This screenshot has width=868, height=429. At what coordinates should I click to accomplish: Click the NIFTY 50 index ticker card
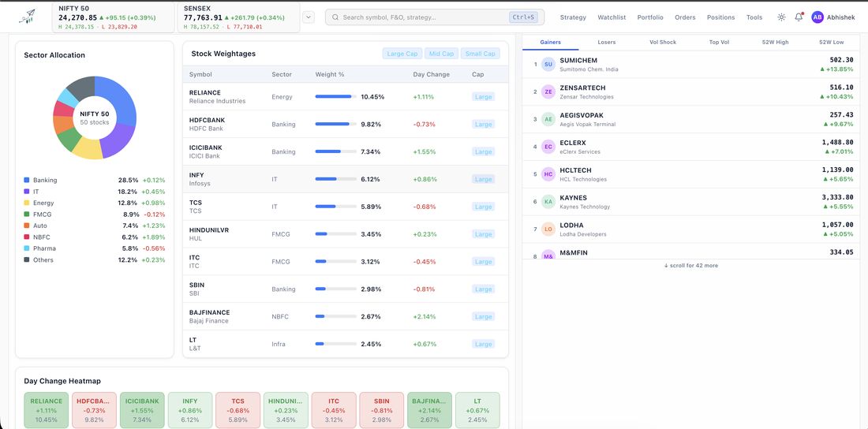coord(114,17)
